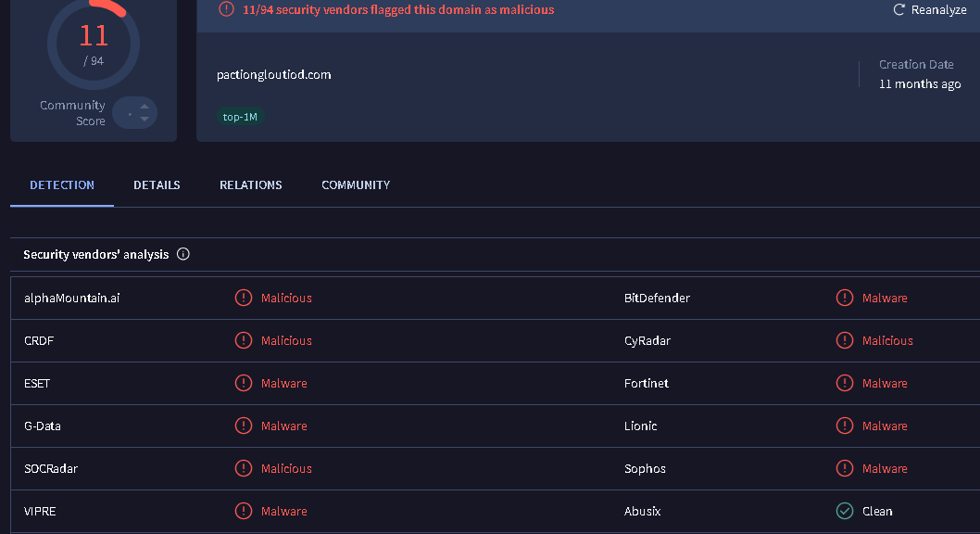The image size is (980, 534).
Task: Click the exclamation icon in the malicious banner
Action: coord(225,9)
